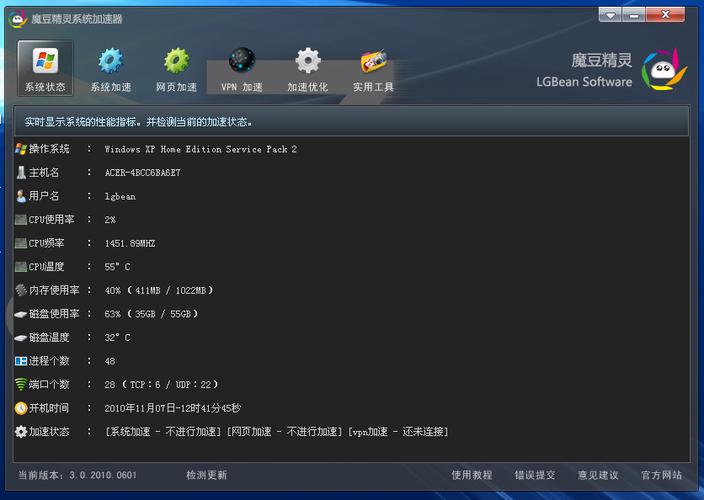Select hostname ACER-4BCC6BA6E7
The width and height of the screenshot is (704, 500).
tap(142, 173)
